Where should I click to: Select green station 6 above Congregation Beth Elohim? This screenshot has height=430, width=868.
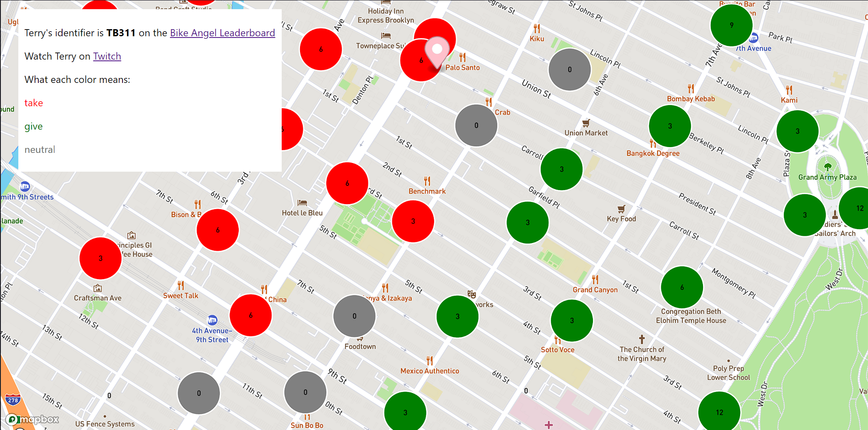point(682,287)
